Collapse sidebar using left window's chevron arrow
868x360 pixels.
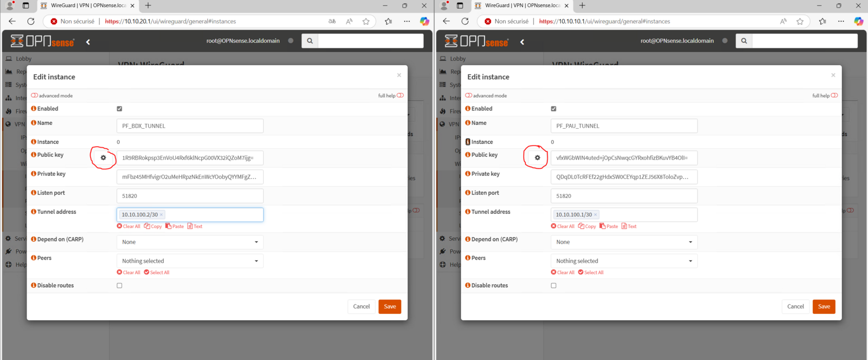click(88, 42)
